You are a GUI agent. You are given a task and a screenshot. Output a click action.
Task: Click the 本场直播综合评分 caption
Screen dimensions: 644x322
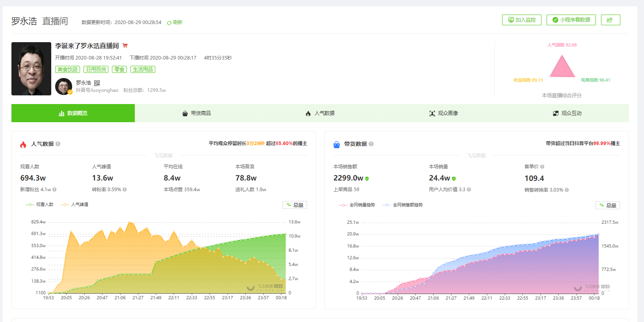click(x=562, y=95)
